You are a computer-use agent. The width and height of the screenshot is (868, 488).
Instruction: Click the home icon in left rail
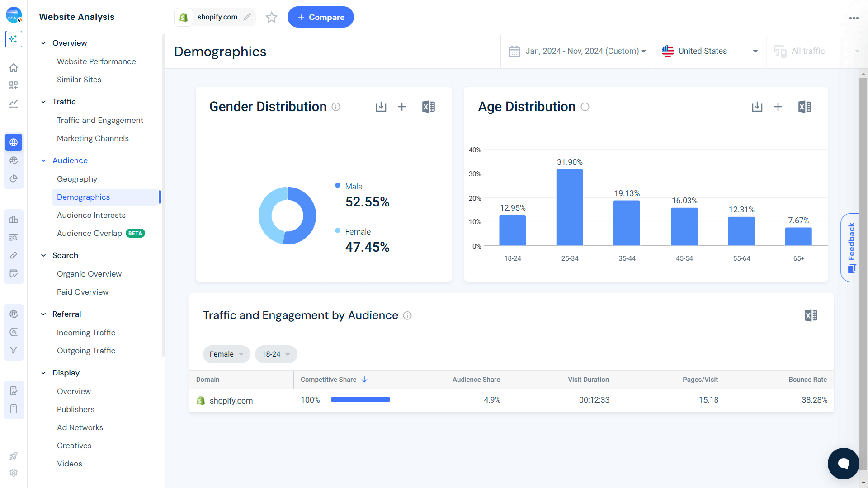[14, 68]
